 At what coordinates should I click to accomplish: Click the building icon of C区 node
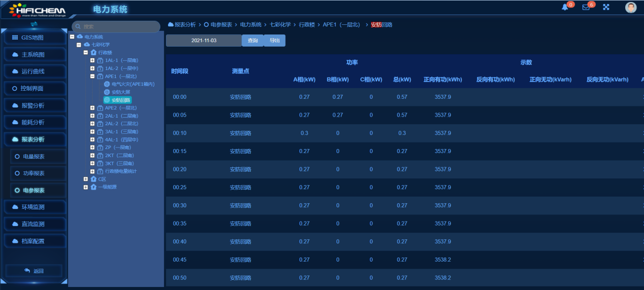[x=93, y=179]
